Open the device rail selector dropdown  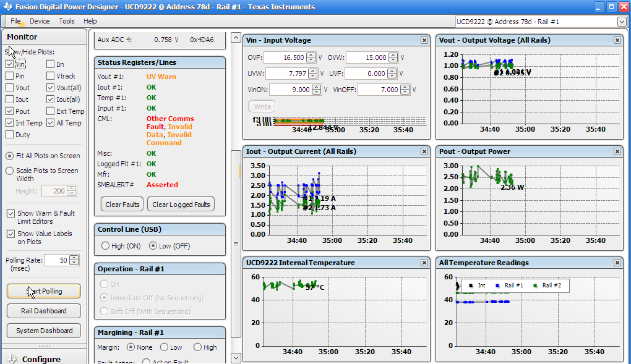point(622,22)
